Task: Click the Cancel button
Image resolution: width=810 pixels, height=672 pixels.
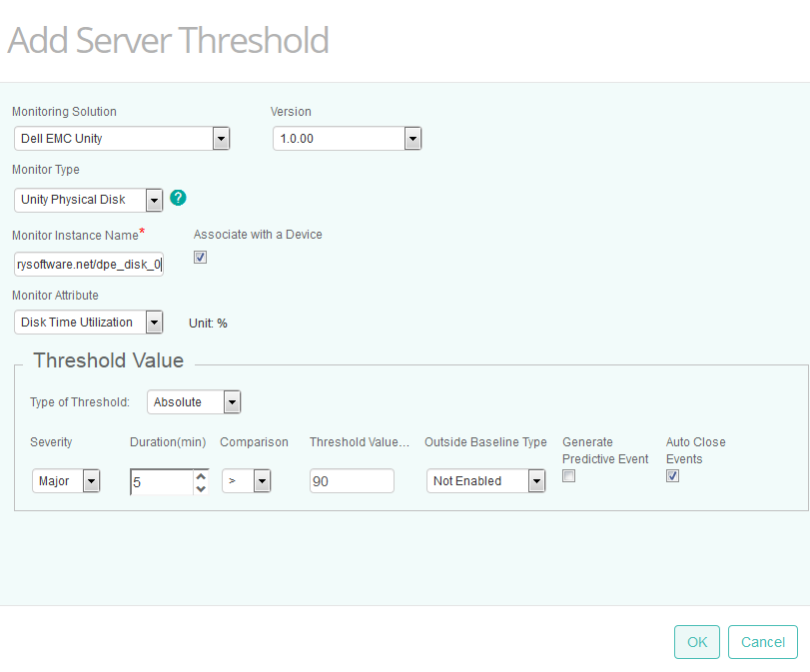Action: click(x=762, y=642)
